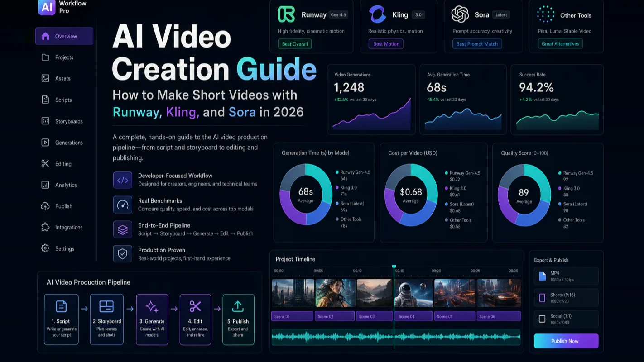644x362 pixels.
Task: Click the Sora logo icon
Action: [460, 14]
